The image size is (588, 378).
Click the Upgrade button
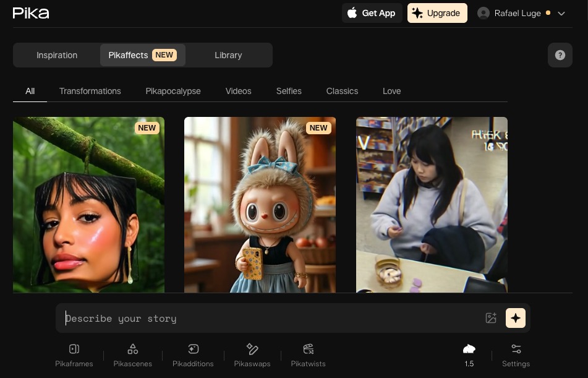tap(437, 13)
